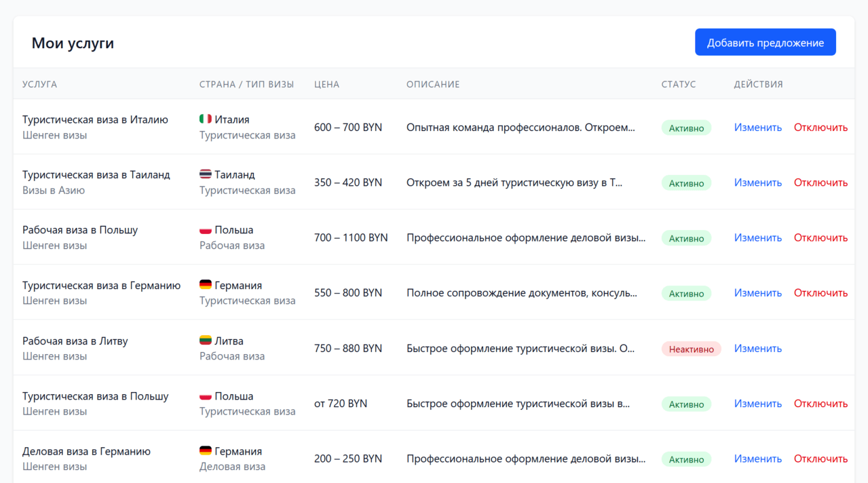This screenshot has width=868, height=483.
Task: Click the Деловая виза type under Германия
Action: tap(232, 467)
